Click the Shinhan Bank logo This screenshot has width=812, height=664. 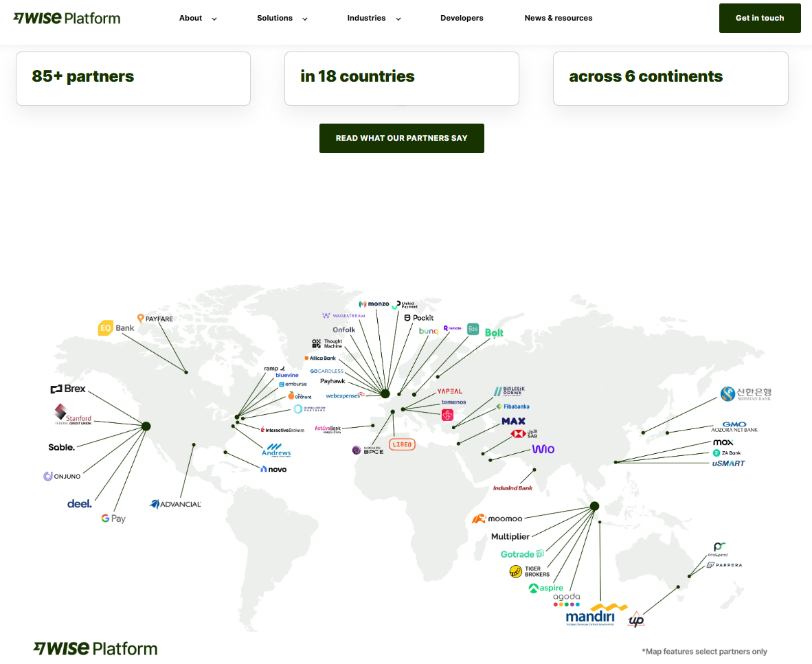coord(746,394)
